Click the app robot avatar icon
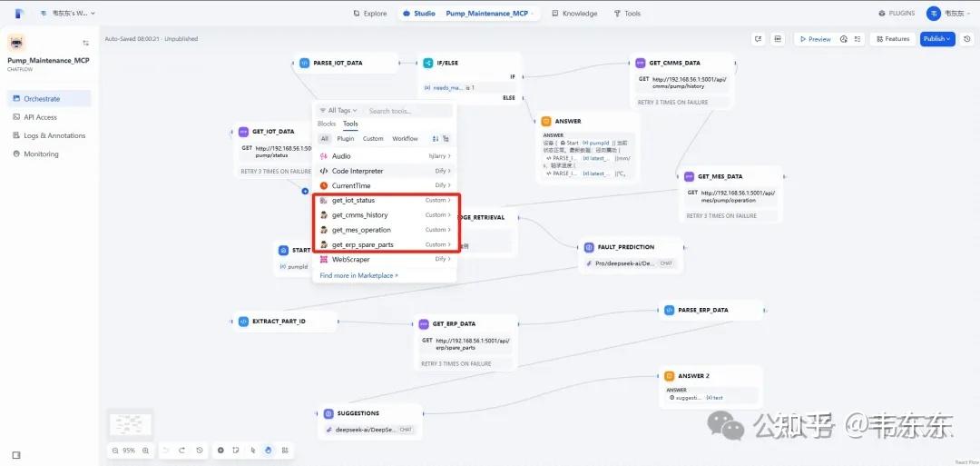Image resolution: width=980 pixels, height=466 pixels. (16, 44)
